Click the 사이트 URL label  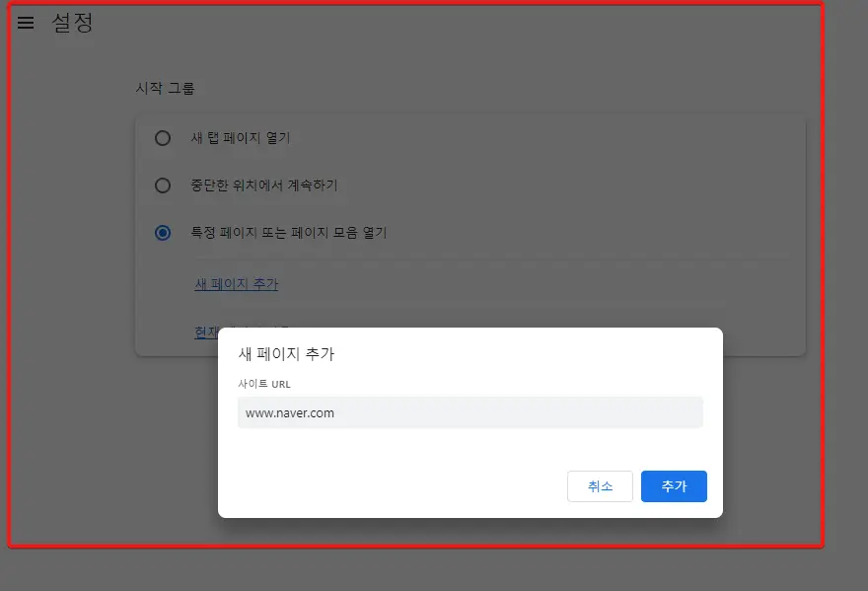[x=264, y=384]
